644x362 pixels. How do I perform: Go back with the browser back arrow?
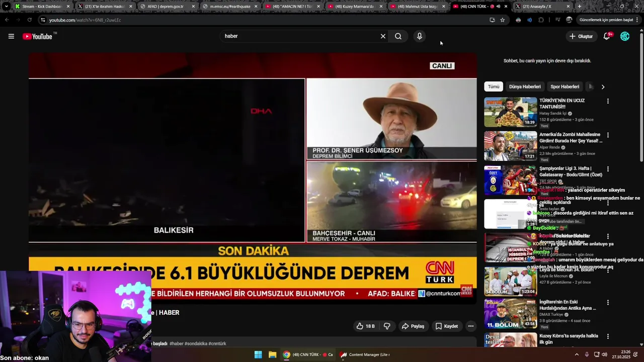pos(7,20)
